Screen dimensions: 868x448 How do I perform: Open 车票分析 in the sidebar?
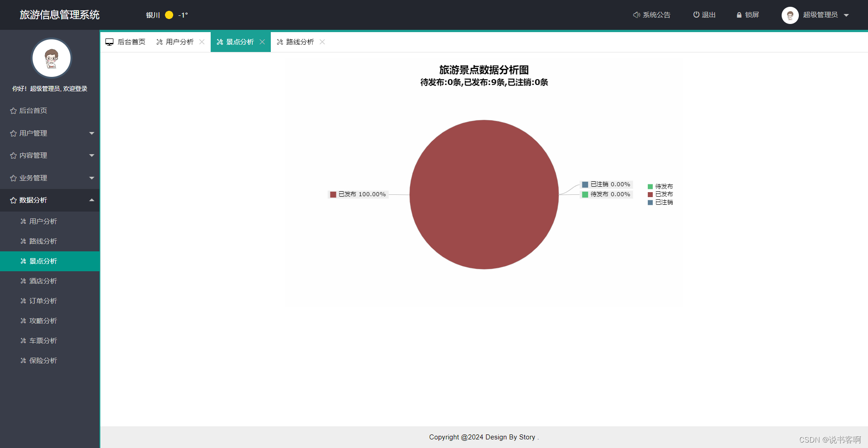point(50,341)
